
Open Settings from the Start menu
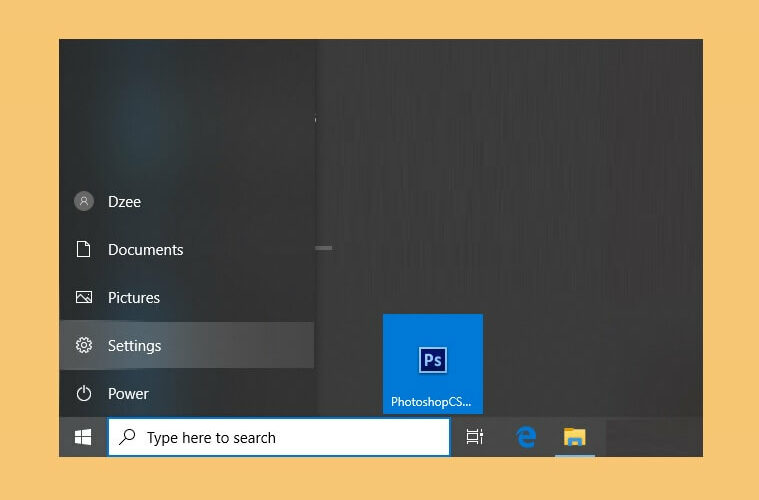(x=187, y=345)
